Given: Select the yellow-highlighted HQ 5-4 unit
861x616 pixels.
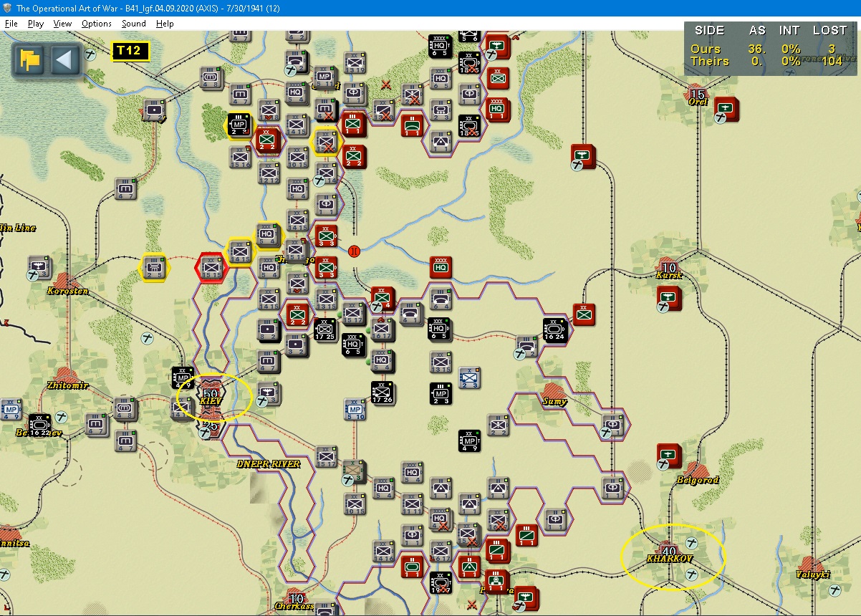Looking at the screenshot, I should tap(269, 236).
